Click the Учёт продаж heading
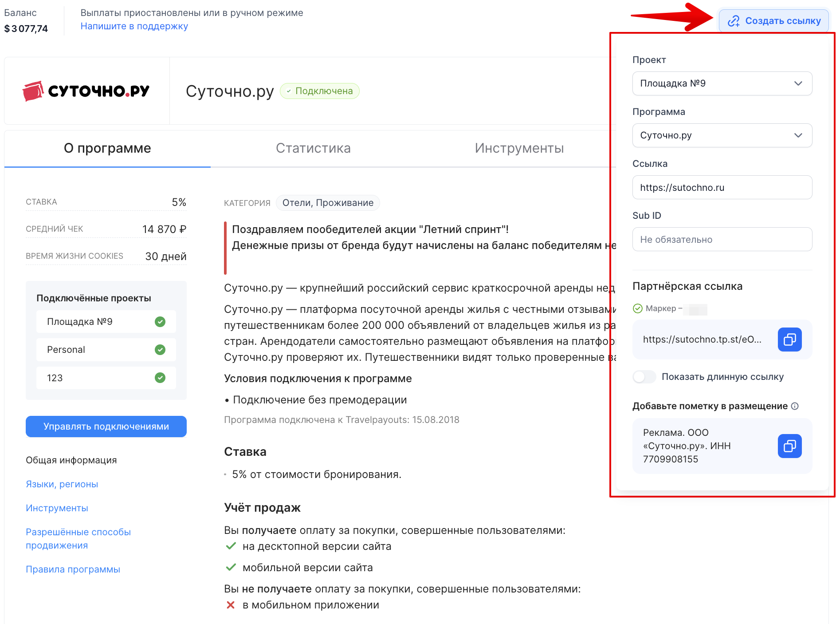The height and width of the screenshot is (624, 840). click(x=262, y=508)
